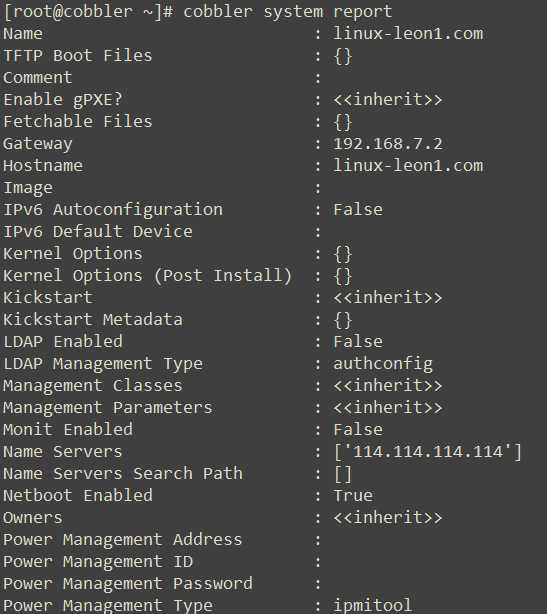Click the 'Management Classes' inherit value

click(388, 385)
